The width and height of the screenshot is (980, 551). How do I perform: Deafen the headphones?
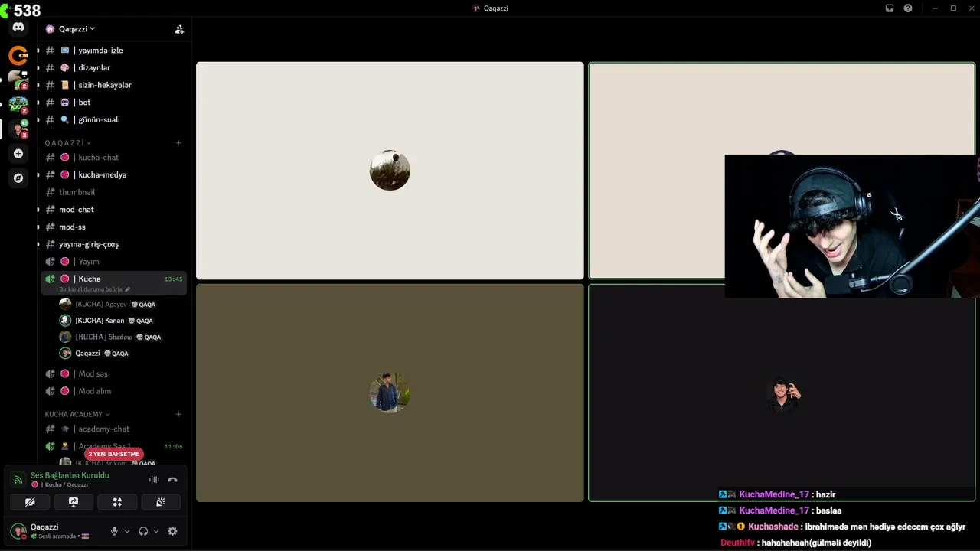tap(143, 531)
